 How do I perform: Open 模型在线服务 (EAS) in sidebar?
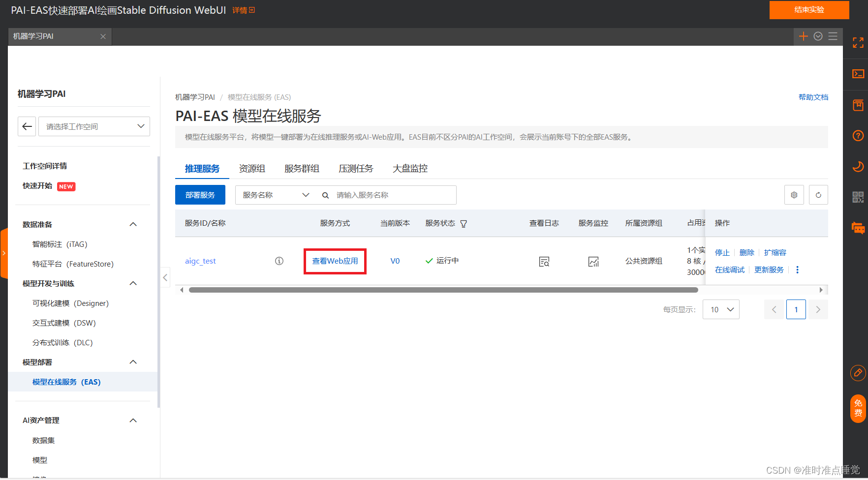(x=83, y=382)
